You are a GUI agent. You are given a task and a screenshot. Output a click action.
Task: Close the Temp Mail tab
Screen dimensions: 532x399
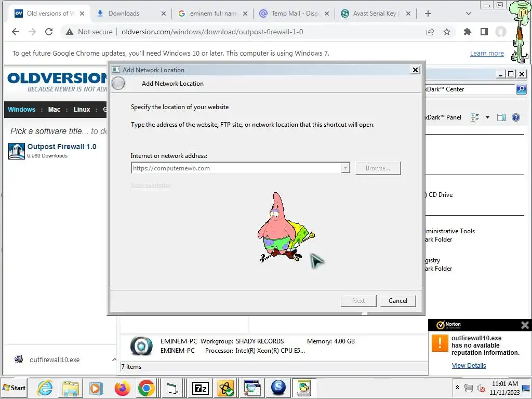click(327, 14)
